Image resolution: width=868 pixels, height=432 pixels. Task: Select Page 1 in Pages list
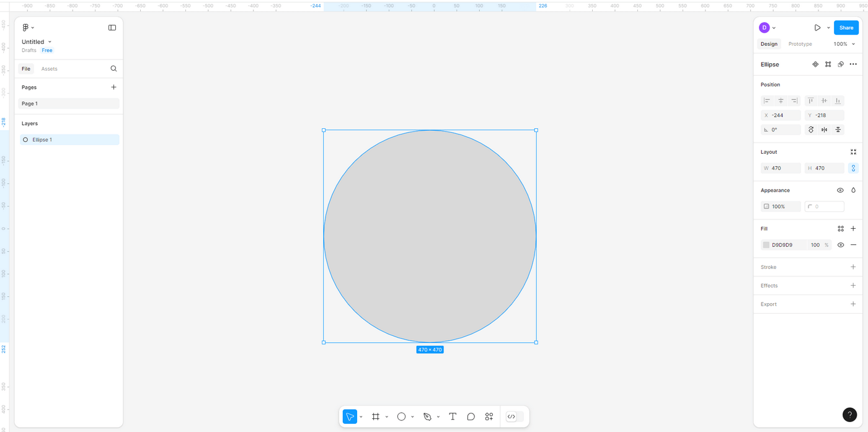point(69,104)
